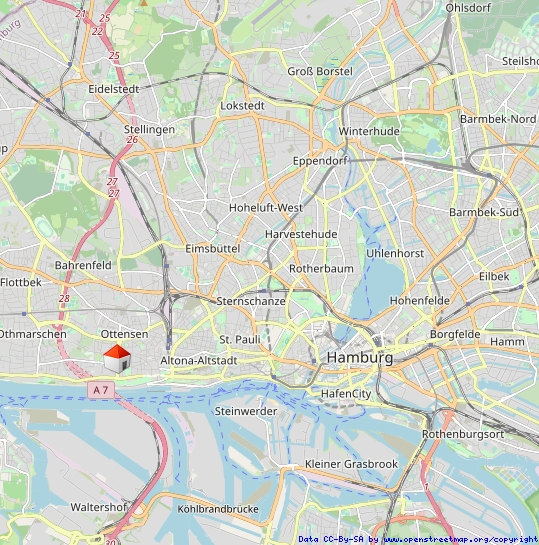Image resolution: width=539 pixels, height=545 pixels.
Task: Click the HafenCity label
Action: coord(346,394)
